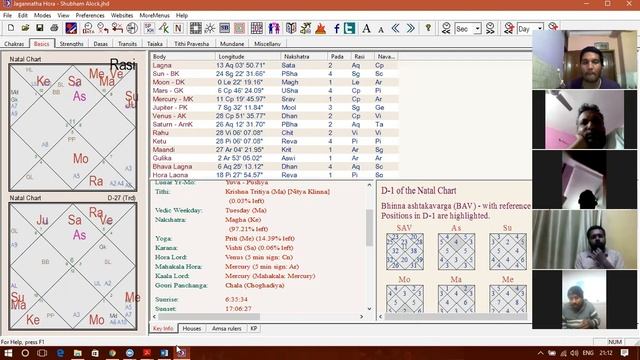This screenshot has width=640, height=360.
Task: Open the File menu
Action: pos(7,16)
